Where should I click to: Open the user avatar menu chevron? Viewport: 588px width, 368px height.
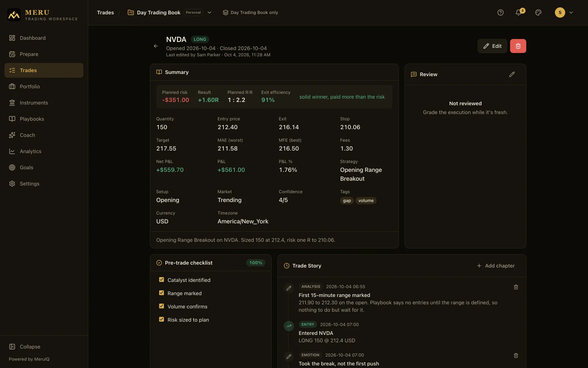[x=571, y=13]
